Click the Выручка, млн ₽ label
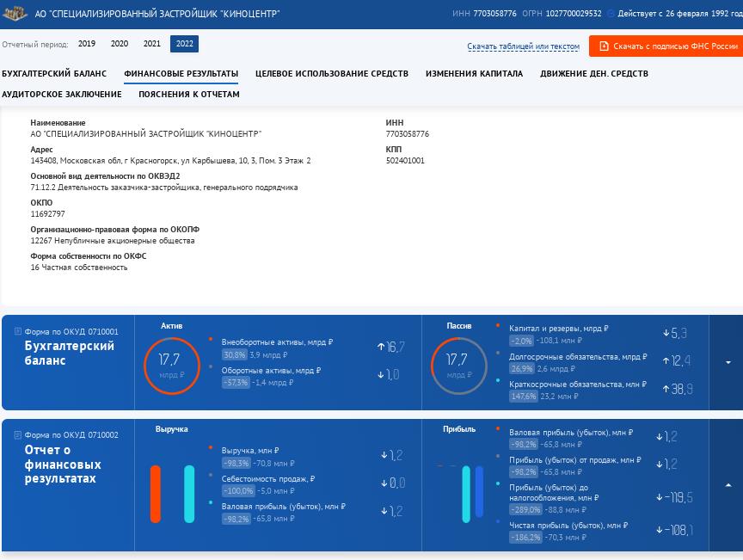 (x=250, y=451)
